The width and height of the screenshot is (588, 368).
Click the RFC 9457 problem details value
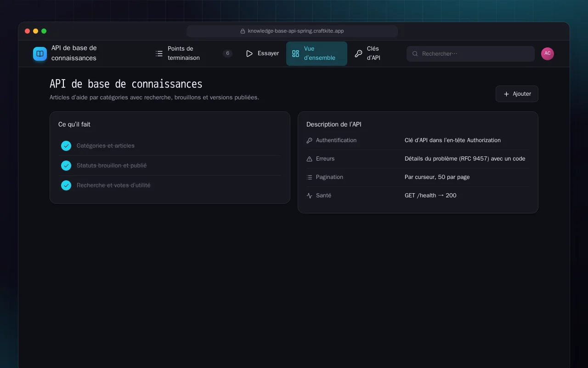coord(465,159)
